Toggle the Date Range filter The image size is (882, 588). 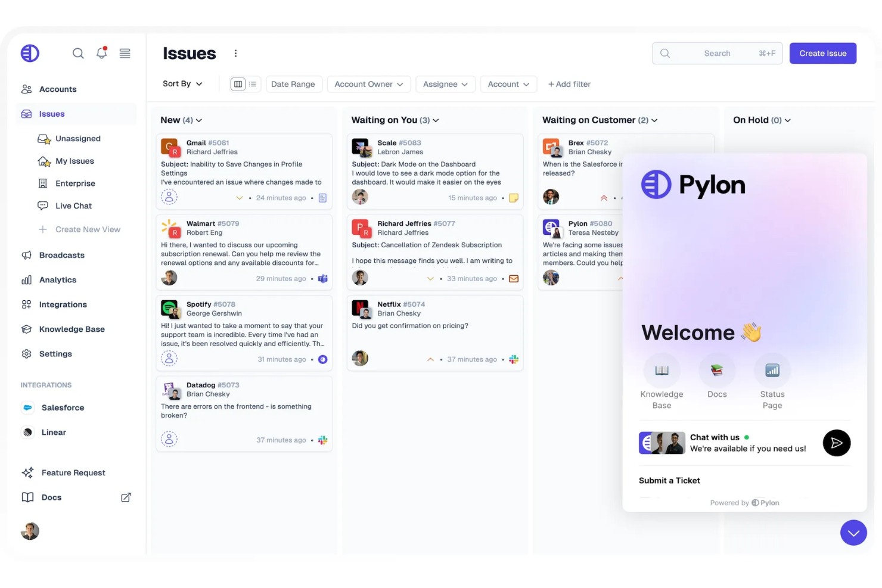click(294, 84)
